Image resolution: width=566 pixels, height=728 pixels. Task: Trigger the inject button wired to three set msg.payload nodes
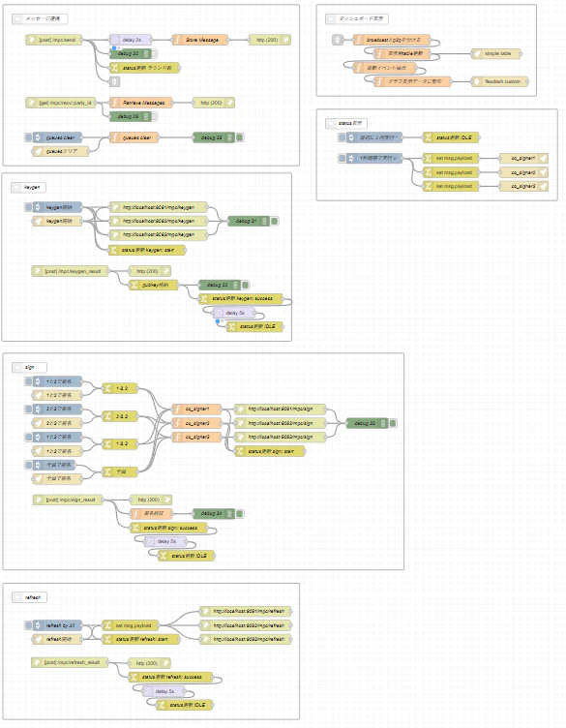[342, 159]
